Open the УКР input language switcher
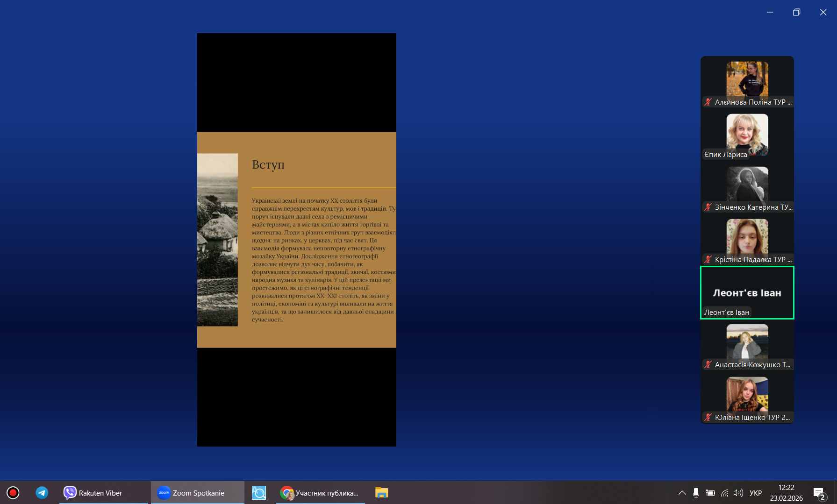The width and height of the screenshot is (837, 504). (x=755, y=493)
